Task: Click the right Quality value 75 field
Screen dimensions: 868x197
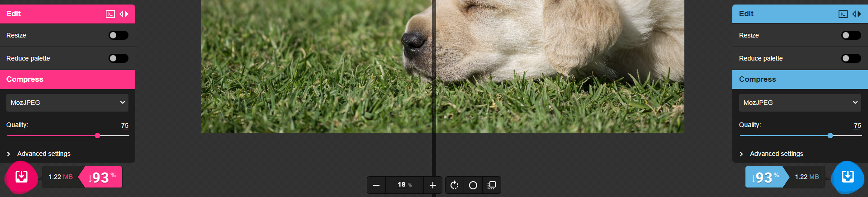Action: [857, 126]
